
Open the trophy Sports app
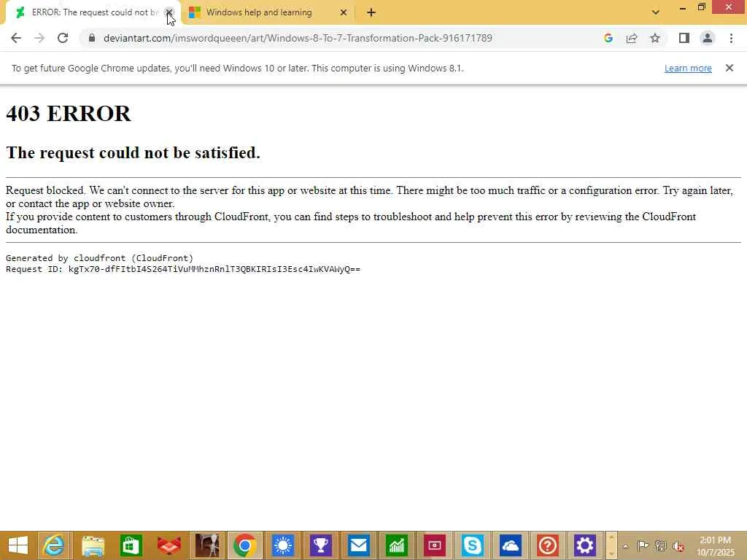pyautogui.click(x=321, y=545)
